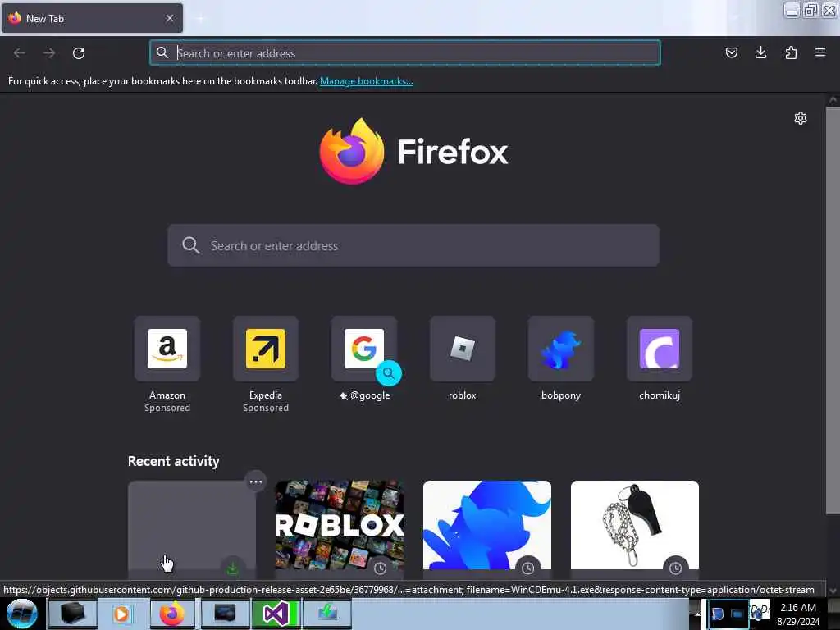Viewport: 840px width, 630px height.
Task: Close the New Tab tab
Action: (x=170, y=18)
